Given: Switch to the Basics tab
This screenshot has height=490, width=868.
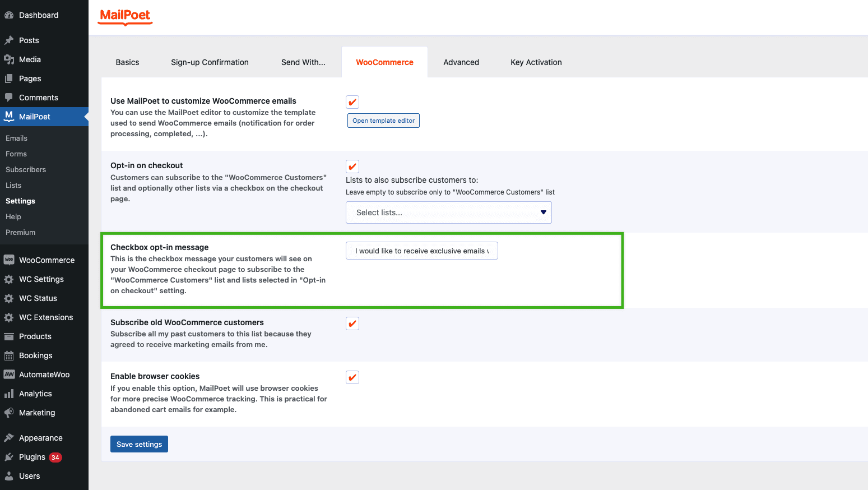Looking at the screenshot, I should (127, 62).
